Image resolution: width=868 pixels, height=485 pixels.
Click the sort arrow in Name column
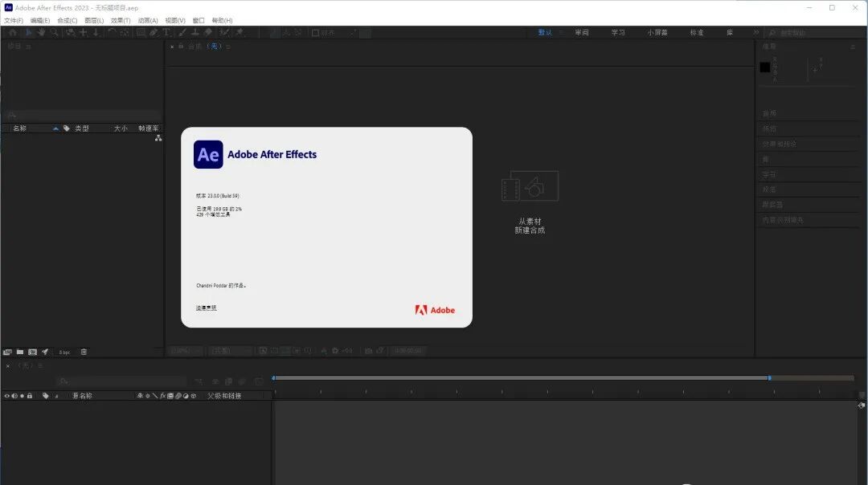(x=55, y=128)
